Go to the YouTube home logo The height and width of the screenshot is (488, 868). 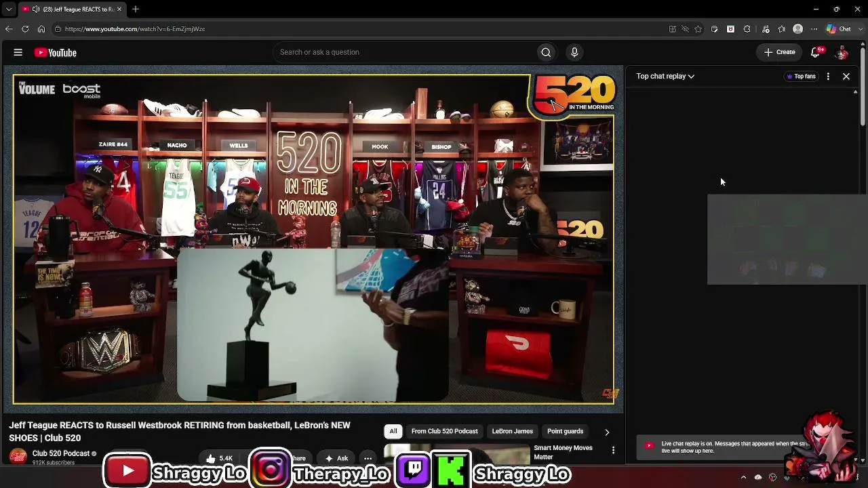tap(55, 52)
